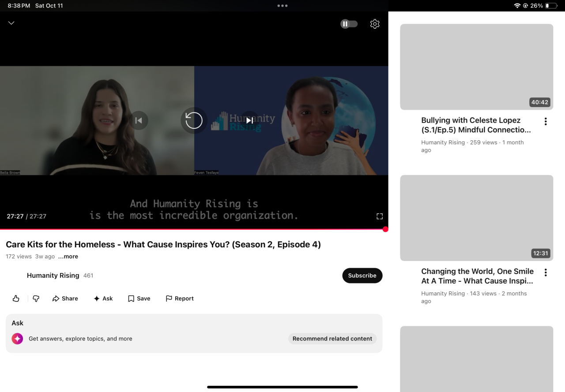Screen dimensions: 565x392
Task: Click the 27:27 elapsed time display
Action: tap(15, 216)
